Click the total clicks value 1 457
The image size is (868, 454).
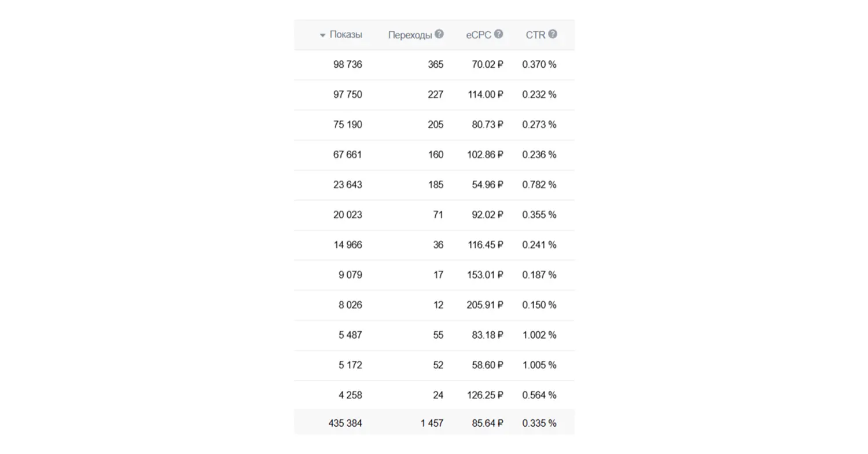tap(432, 423)
